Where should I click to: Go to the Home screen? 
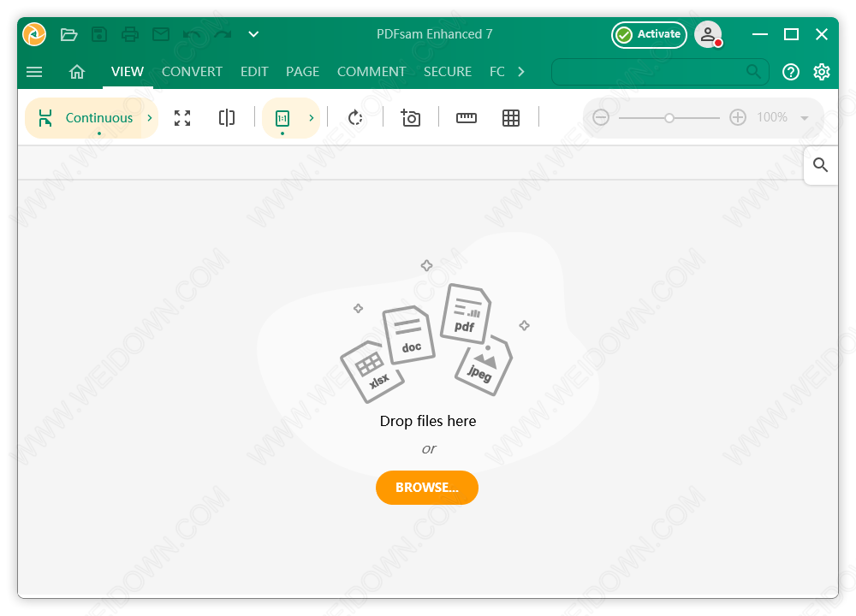(77, 72)
